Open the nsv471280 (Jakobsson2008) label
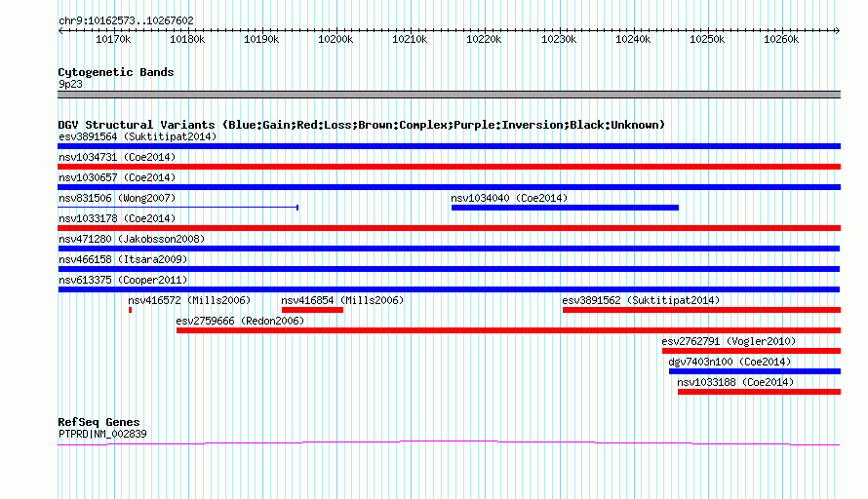 [132, 239]
